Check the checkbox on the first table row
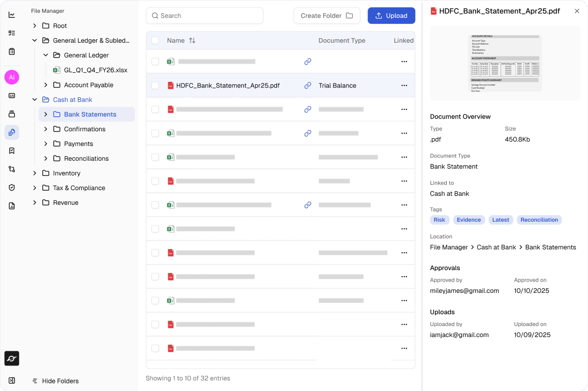Screen dimensions: 588x391 pos(155,62)
